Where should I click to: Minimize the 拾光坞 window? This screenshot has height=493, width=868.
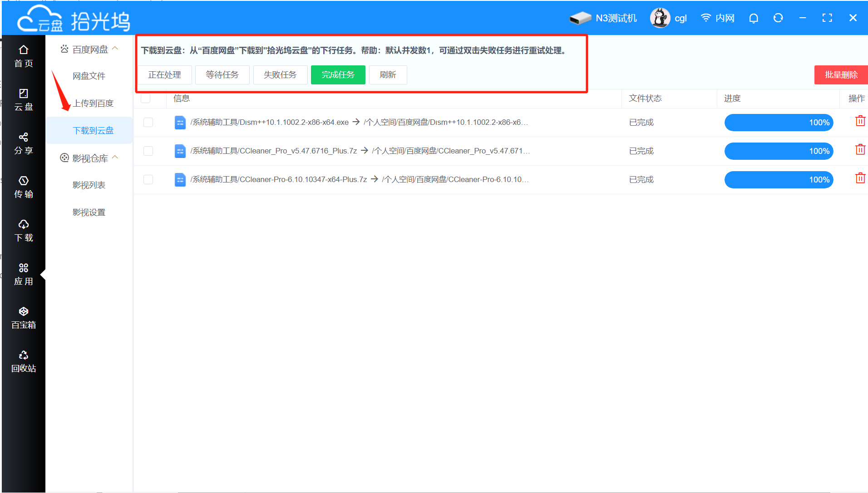click(803, 18)
